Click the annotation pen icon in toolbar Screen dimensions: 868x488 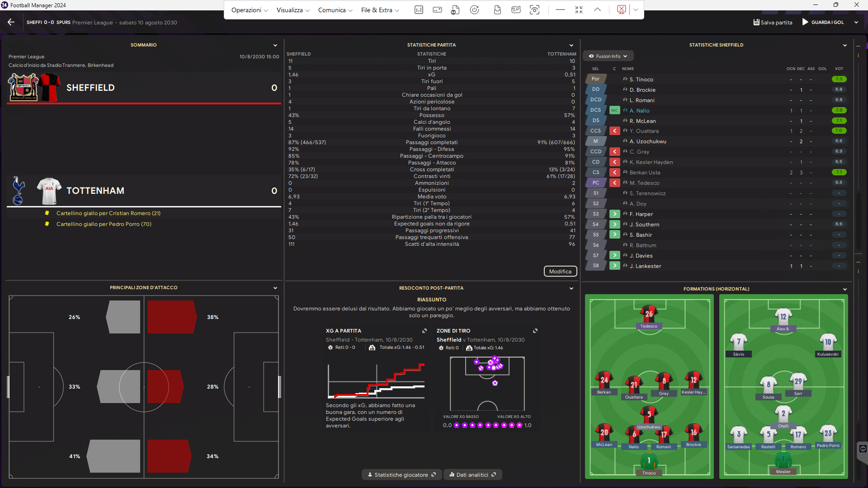coord(516,10)
